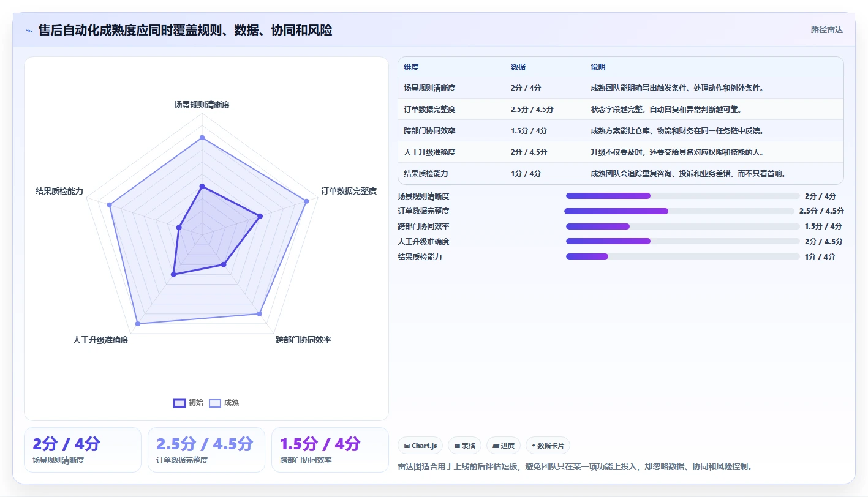The height and width of the screenshot is (497, 868).
Task: Click description 状态字段越完整，自动回复和异常判断越可靠
Action: coord(666,110)
